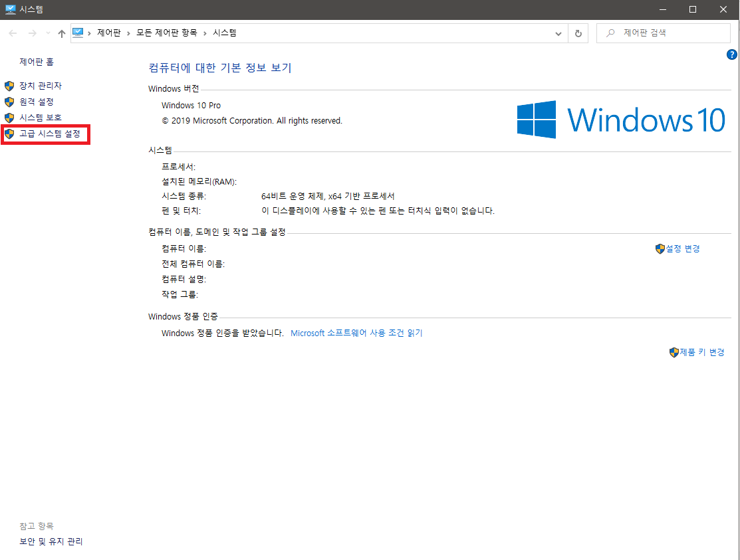740x560 pixels.
Task: Click the 설치된 메모리(RAM) label
Action: pyautogui.click(x=199, y=181)
